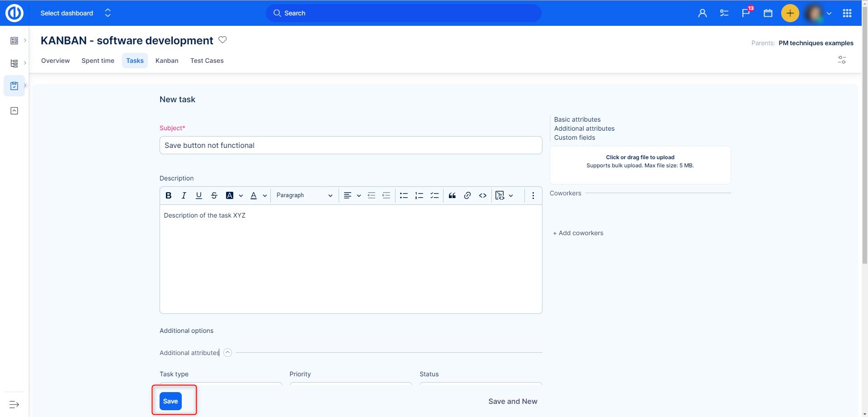The height and width of the screenshot is (417, 868).
Task: Insert a block quote
Action: pos(452,195)
